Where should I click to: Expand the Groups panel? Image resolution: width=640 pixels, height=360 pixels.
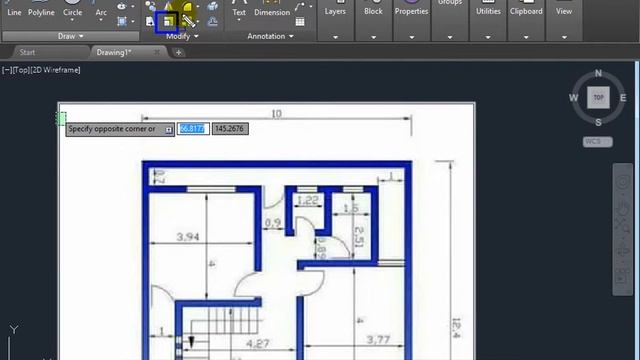pyautogui.click(x=449, y=37)
